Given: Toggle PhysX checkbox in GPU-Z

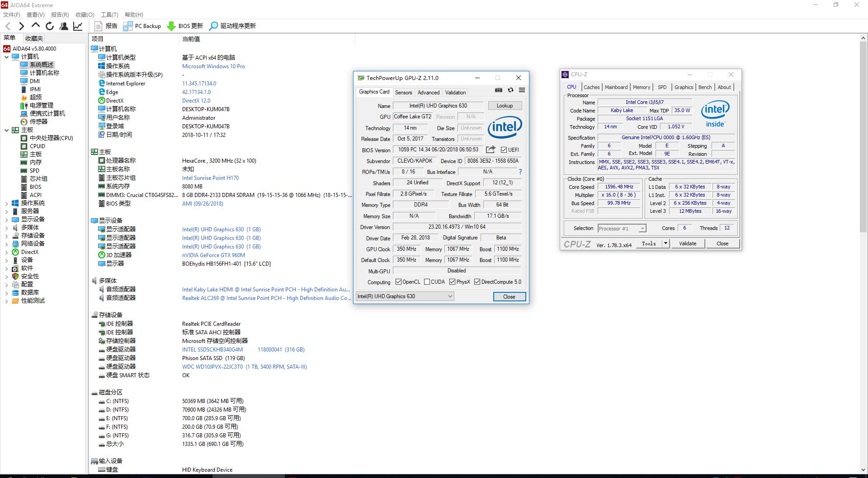Looking at the screenshot, I should [452, 282].
